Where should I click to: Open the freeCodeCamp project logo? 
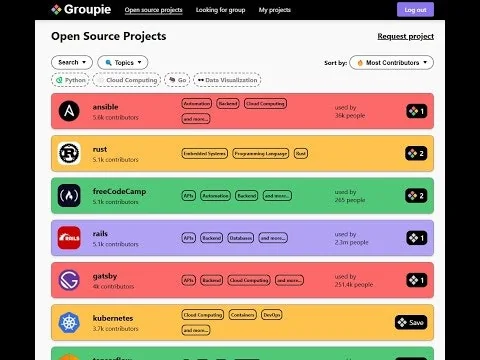pos(69,196)
